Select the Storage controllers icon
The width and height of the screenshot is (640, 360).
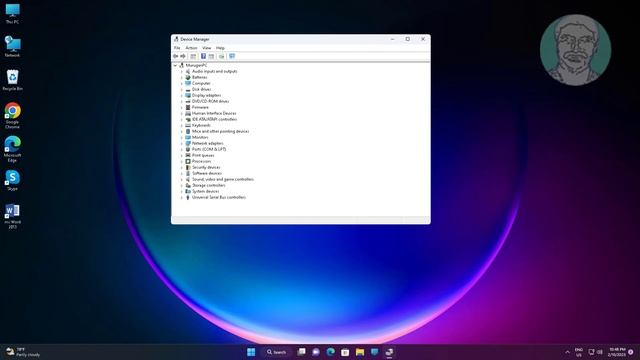tap(188, 185)
